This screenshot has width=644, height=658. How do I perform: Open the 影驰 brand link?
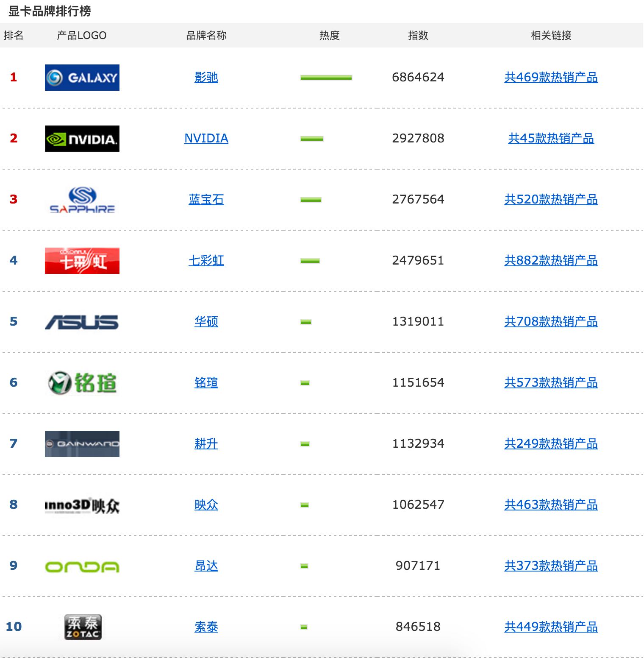coord(206,78)
